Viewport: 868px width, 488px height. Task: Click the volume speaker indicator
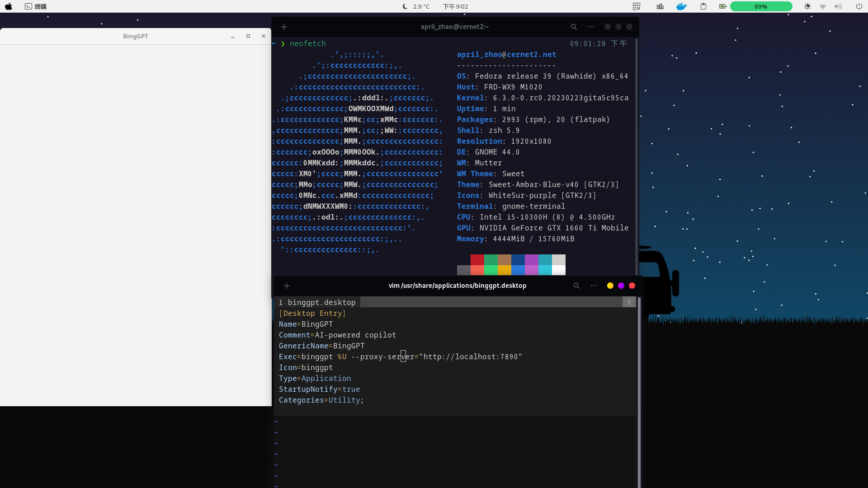pos(838,6)
